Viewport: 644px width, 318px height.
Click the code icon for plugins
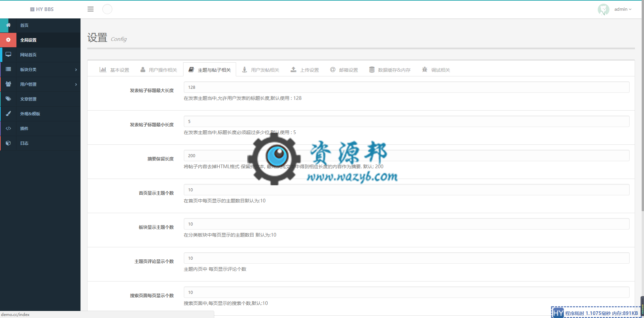click(x=8, y=128)
